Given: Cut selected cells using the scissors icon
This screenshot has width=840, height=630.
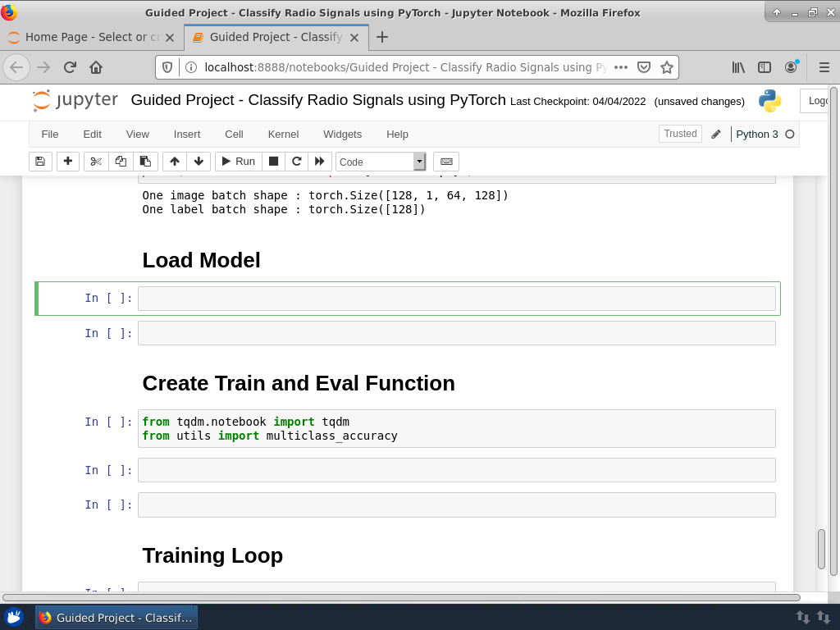Looking at the screenshot, I should pos(96,162).
